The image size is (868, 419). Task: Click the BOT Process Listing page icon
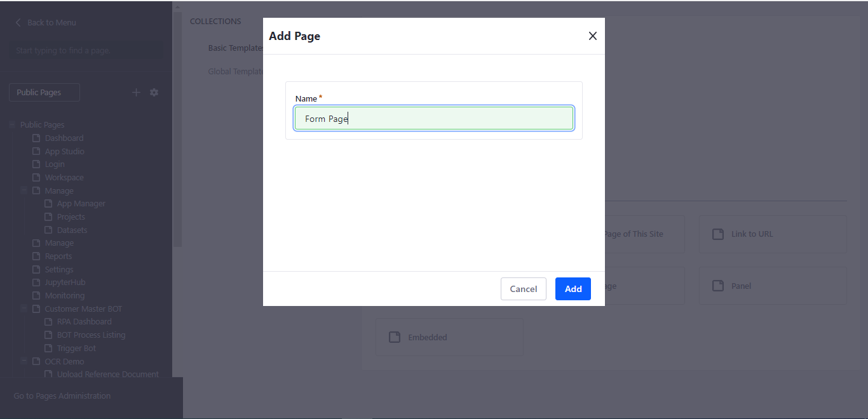(x=48, y=335)
